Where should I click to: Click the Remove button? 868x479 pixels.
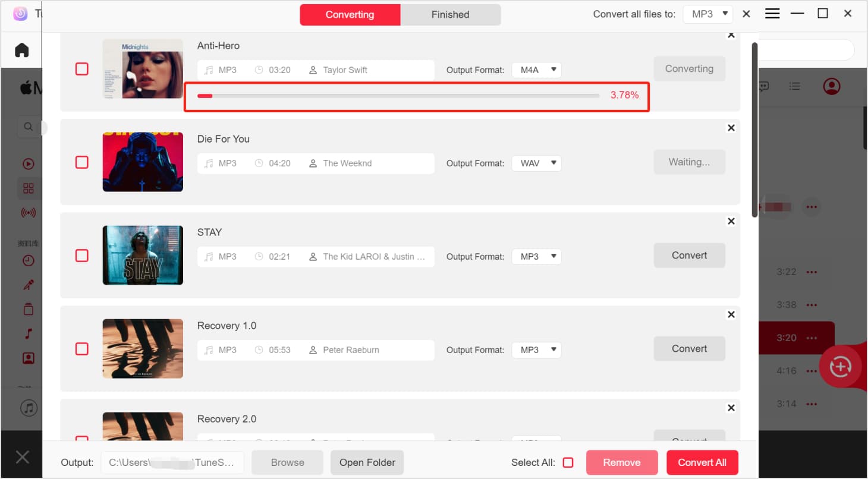click(622, 462)
